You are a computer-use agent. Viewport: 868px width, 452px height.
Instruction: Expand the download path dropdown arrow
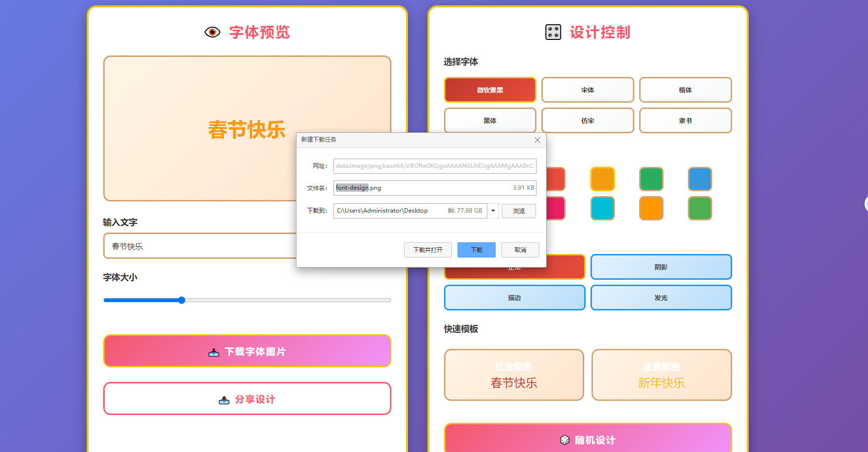493,211
